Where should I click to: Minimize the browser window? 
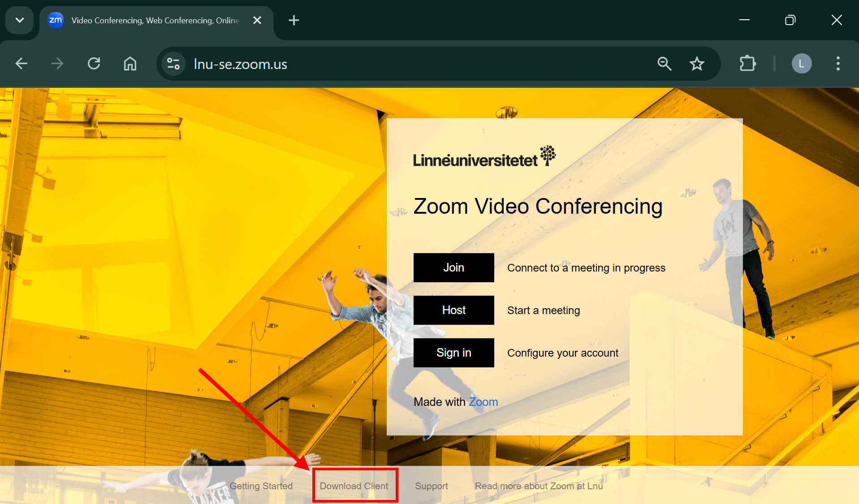tap(744, 20)
